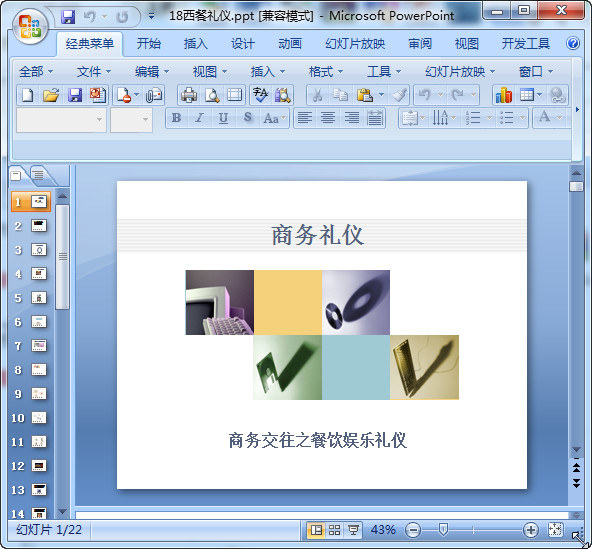This screenshot has height=549, width=592.
Task: Toggle Italic formatting
Action: 199,118
